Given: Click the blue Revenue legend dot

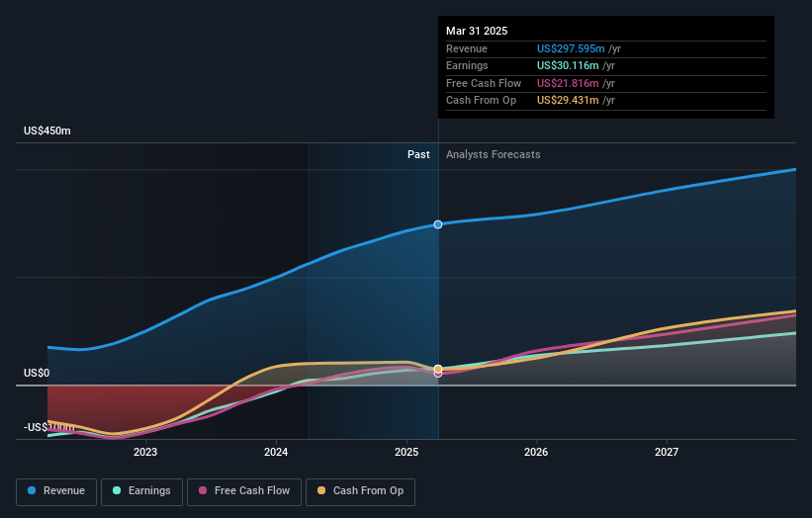Looking at the screenshot, I should point(32,490).
